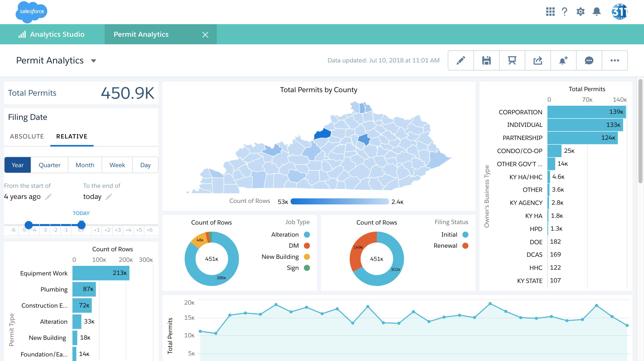Click the share icon in toolbar
This screenshot has width=644, height=361.
(x=538, y=60)
